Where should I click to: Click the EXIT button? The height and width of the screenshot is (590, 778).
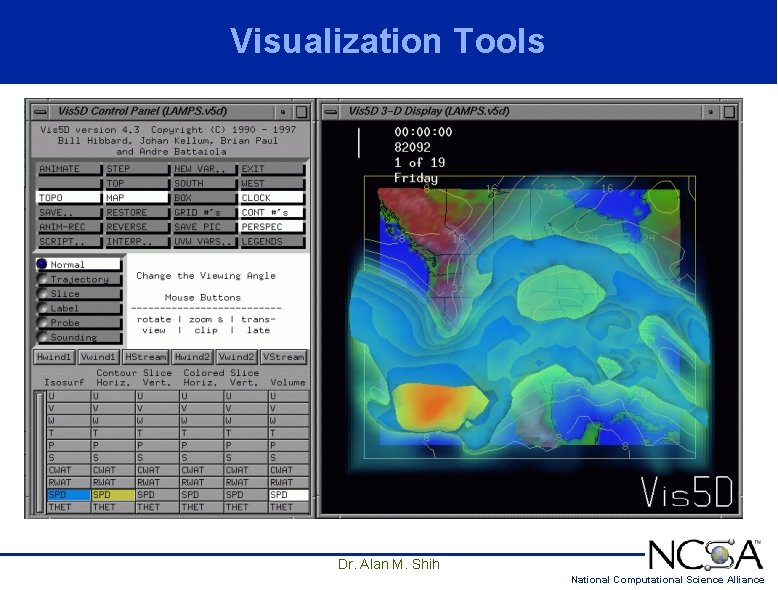(272, 169)
